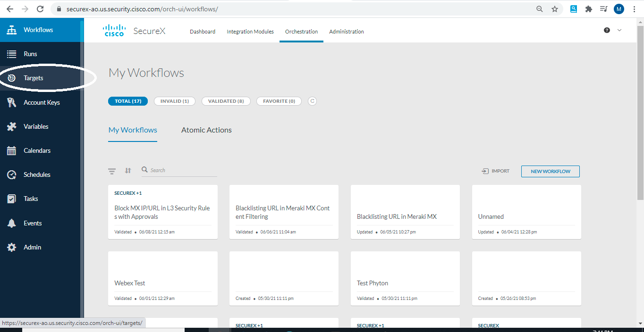Screen dimensions: 644x332
Task: Open Chrome three-dot menu
Action: pos(634,9)
